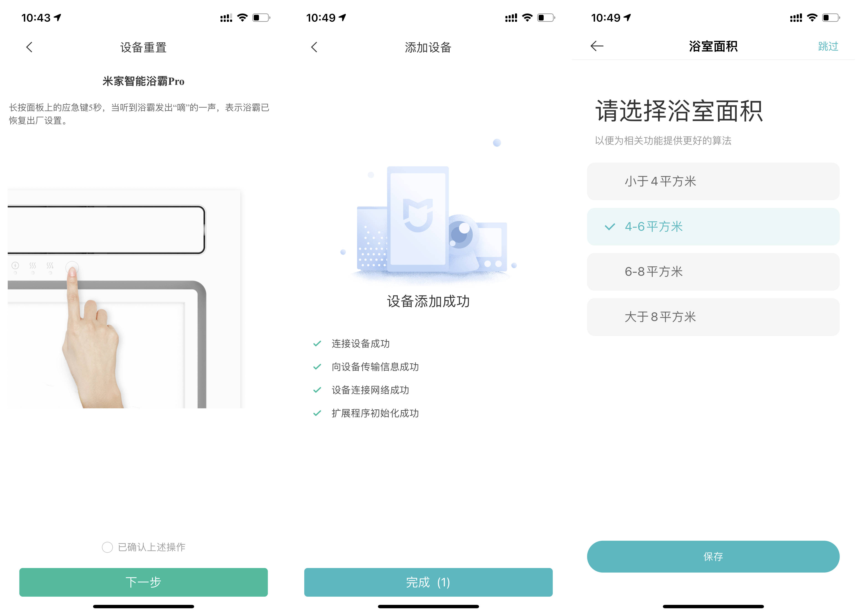Image resolution: width=857 pixels, height=616 pixels.
Task: Tap the 完成 (1) button
Action: pyautogui.click(x=428, y=582)
